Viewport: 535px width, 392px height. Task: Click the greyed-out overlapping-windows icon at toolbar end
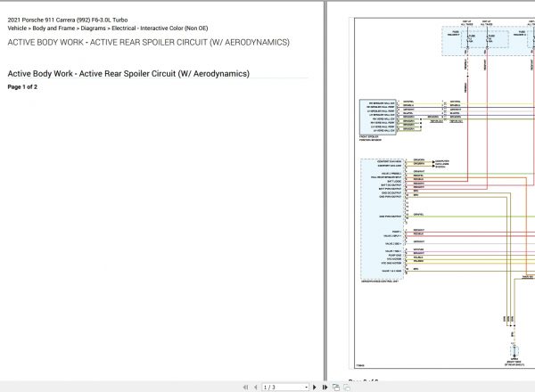pos(347,388)
